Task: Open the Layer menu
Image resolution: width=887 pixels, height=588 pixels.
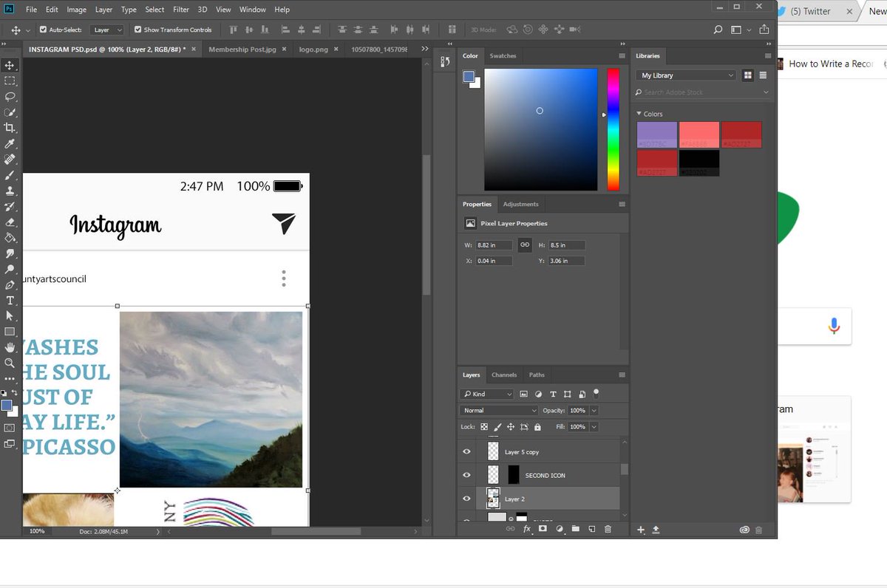Action: tap(103, 10)
